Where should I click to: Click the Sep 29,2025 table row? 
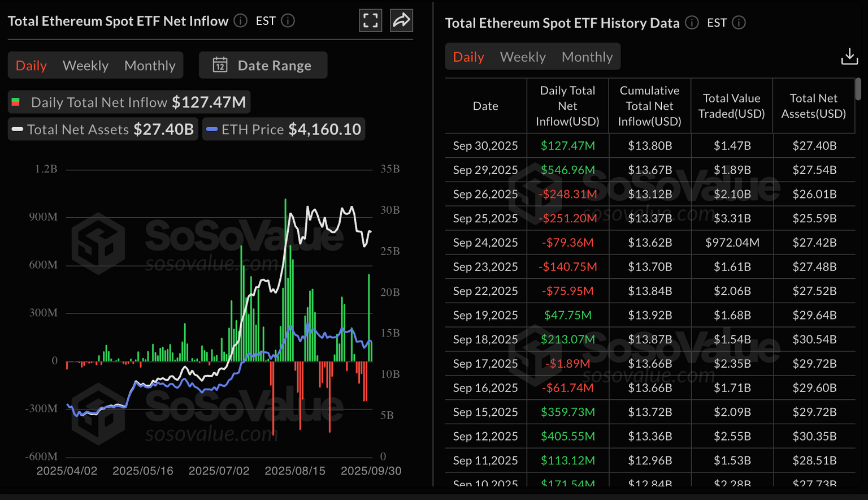pyautogui.click(x=650, y=170)
